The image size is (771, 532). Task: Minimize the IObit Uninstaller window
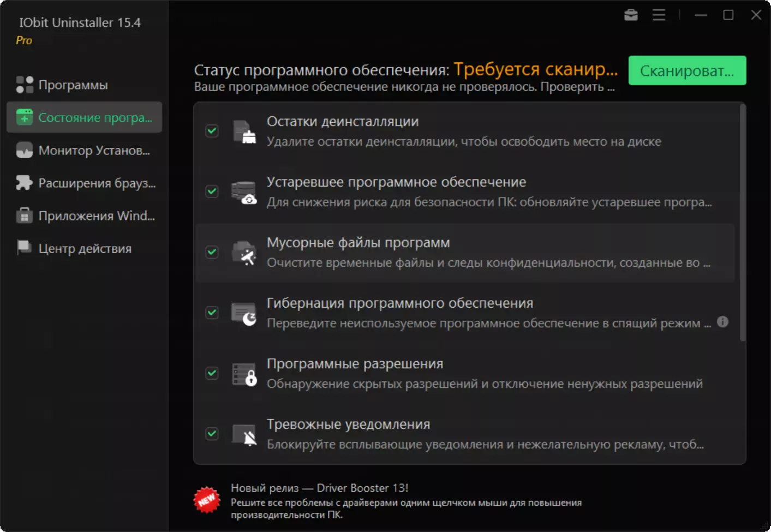coord(701,15)
